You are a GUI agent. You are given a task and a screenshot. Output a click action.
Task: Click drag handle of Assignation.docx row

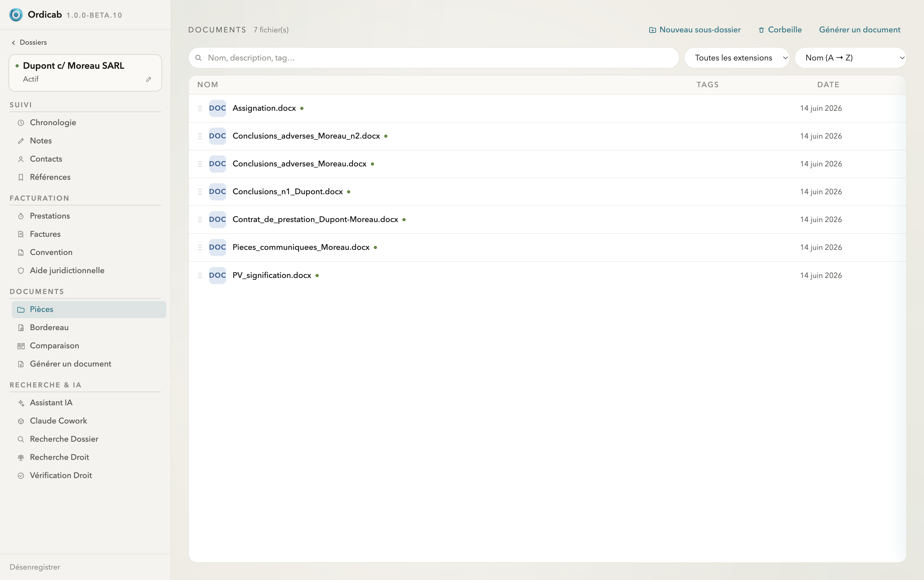(200, 108)
